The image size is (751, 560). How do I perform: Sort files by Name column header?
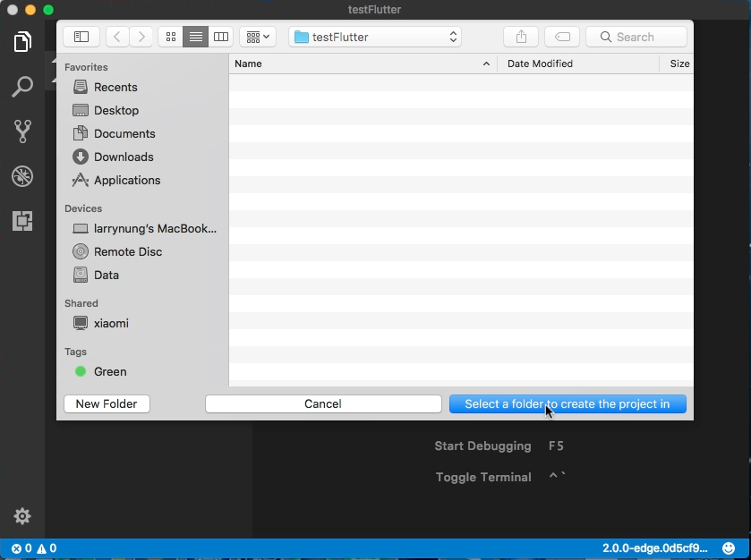click(363, 64)
